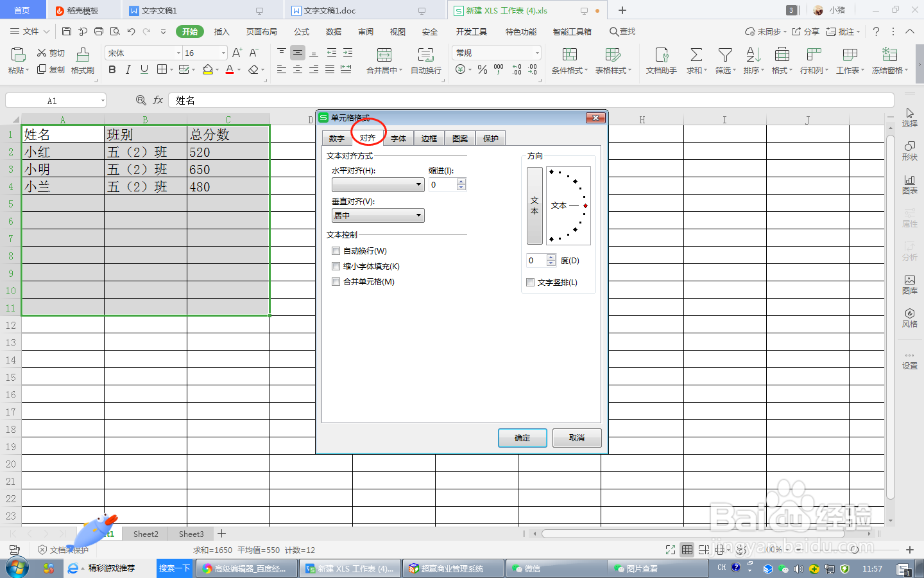Image resolution: width=924 pixels, height=578 pixels.
Task: Enable Merge cells (合并单元格) checkbox
Action: 336,282
